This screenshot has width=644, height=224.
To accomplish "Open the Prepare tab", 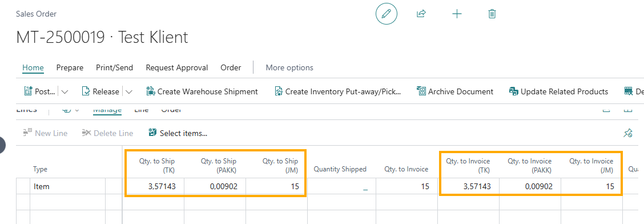I will (x=70, y=68).
